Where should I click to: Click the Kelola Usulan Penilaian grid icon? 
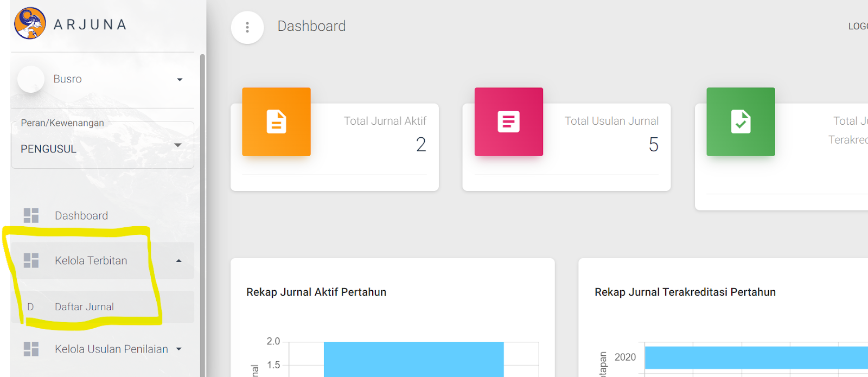(31, 349)
